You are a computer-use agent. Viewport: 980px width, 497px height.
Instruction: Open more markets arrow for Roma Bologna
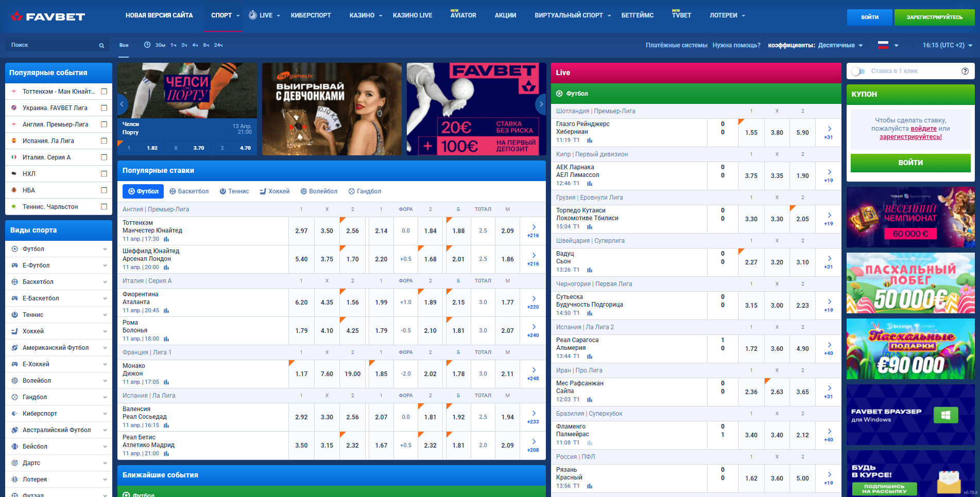point(534,327)
